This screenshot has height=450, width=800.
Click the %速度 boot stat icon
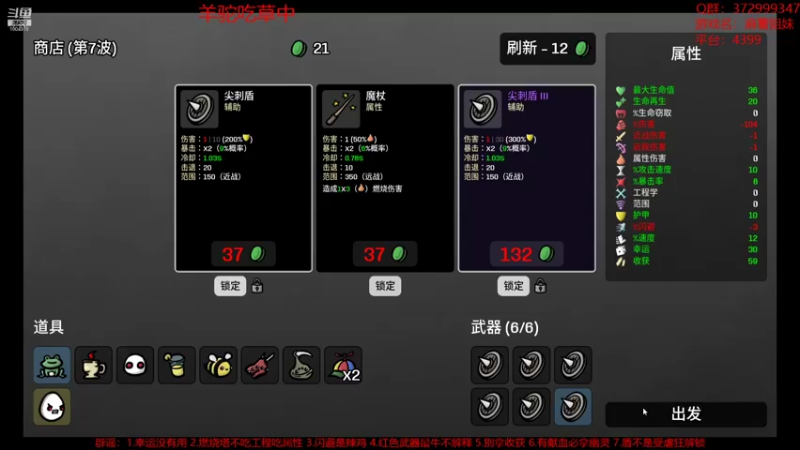click(620, 238)
